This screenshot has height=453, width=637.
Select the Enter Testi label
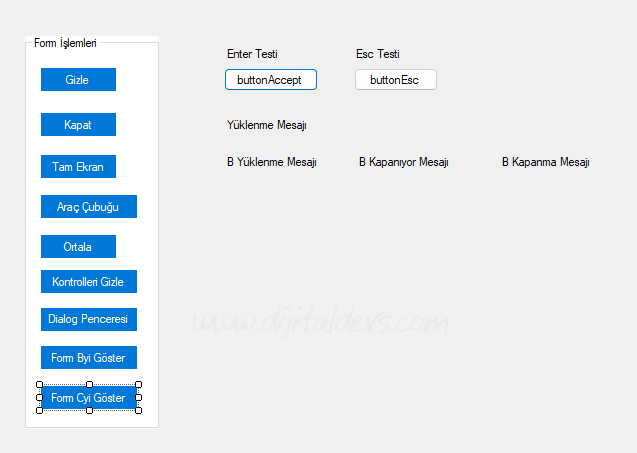tap(252, 54)
